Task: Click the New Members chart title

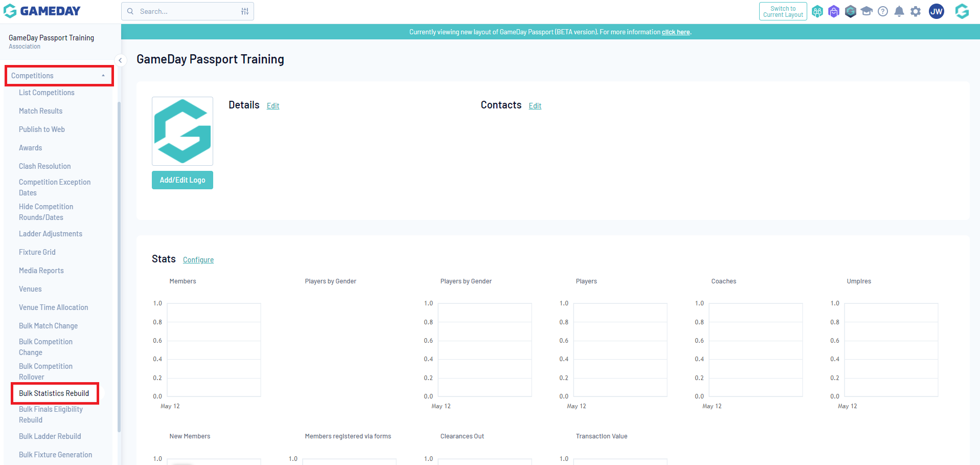Action: 190,436
